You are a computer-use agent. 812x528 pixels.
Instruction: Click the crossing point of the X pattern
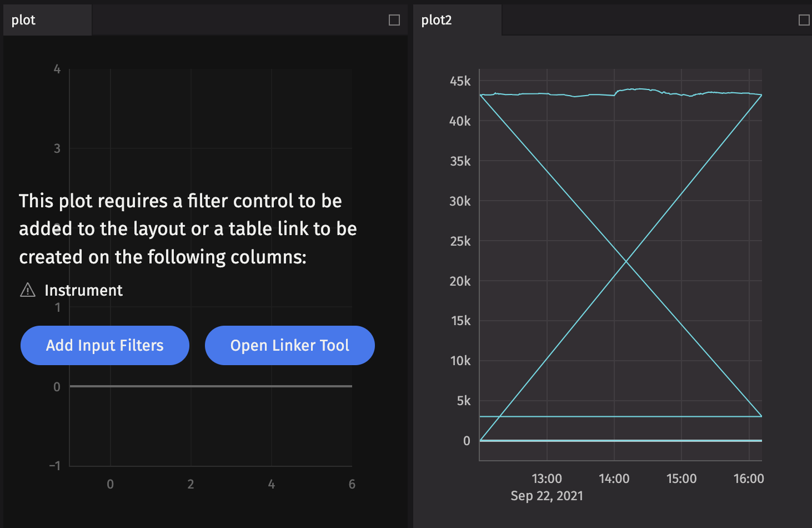coord(626,260)
